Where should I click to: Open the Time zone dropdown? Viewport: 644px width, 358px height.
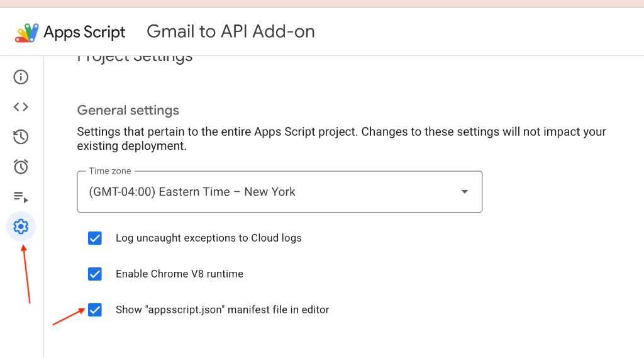click(x=280, y=191)
